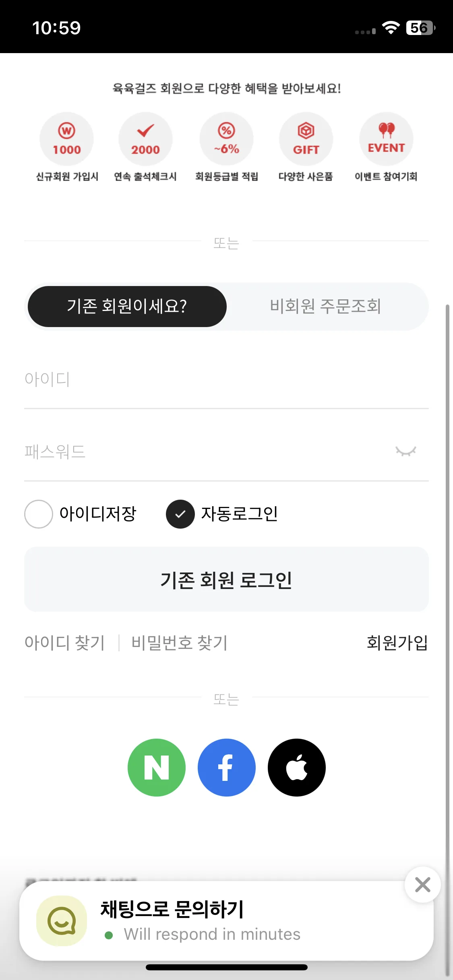Choose the Apple login icon
Image resolution: width=453 pixels, height=980 pixels.
(x=296, y=767)
